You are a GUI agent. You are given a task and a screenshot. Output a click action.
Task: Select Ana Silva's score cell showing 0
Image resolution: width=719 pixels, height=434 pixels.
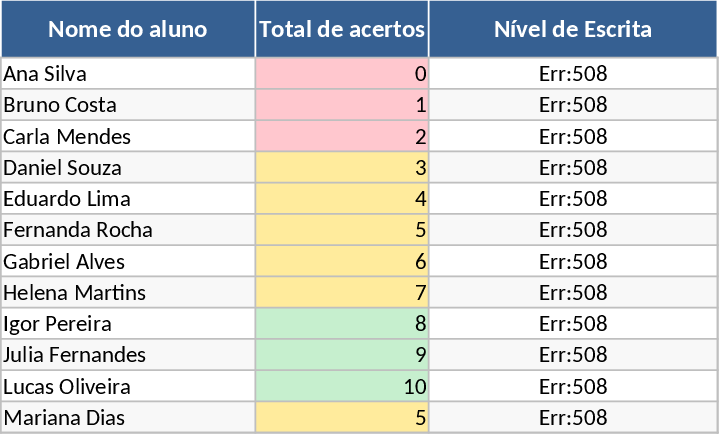click(342, 74)
